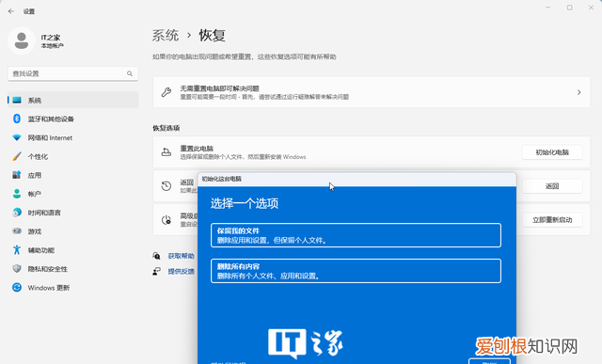Image resolution: width=602 pixels, height=364 pixels.
Task: Click the system monitor icon in the sidebar
Action: [x=17, y=100]
